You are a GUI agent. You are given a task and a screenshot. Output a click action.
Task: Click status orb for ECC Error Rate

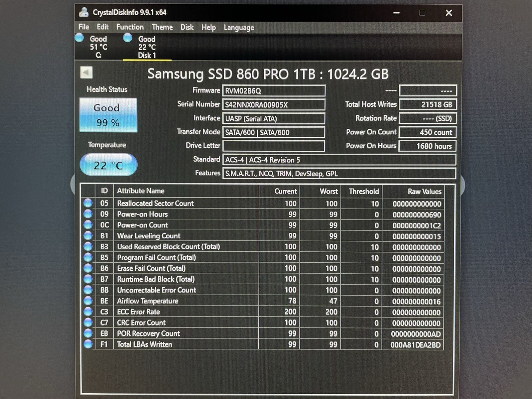(88, 312)
